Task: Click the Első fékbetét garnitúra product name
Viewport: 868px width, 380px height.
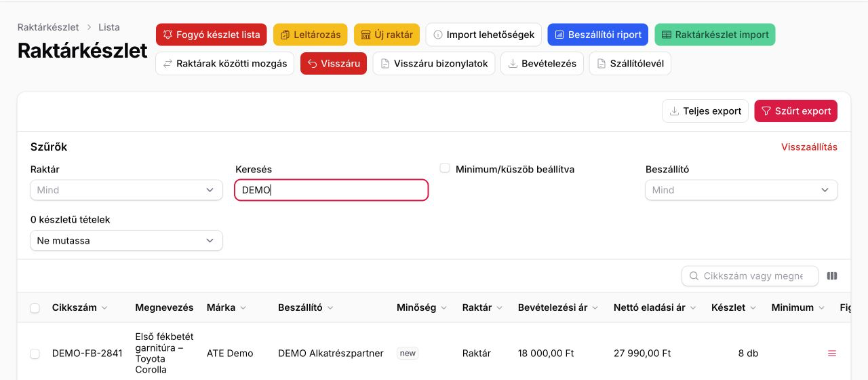Action: pyautogui.click(x=164, y=354)
